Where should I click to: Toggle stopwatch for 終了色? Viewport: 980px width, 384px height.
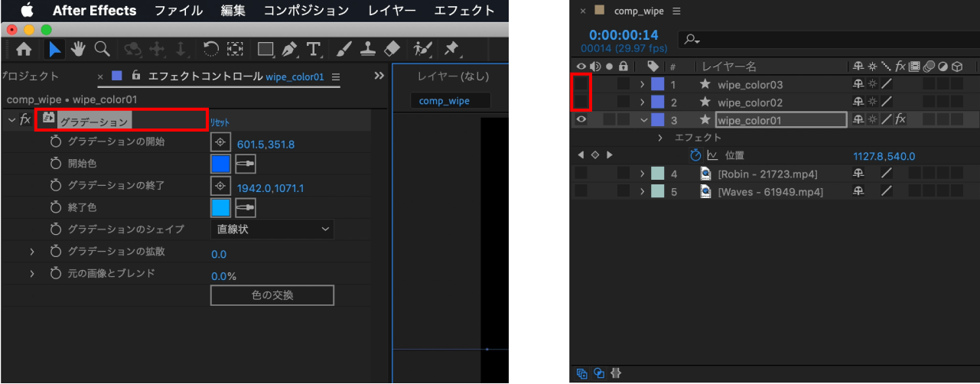[x=55, y=207]
